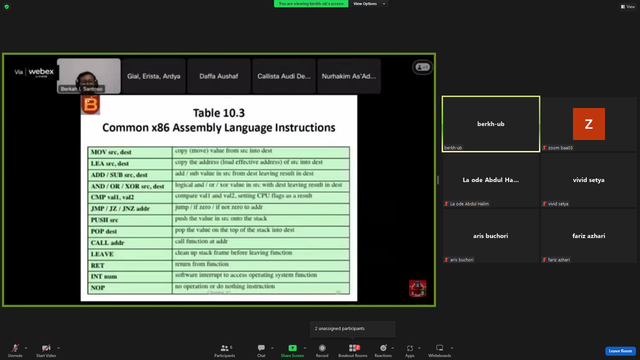Select the aris buchori participant tile

(491, 236)
